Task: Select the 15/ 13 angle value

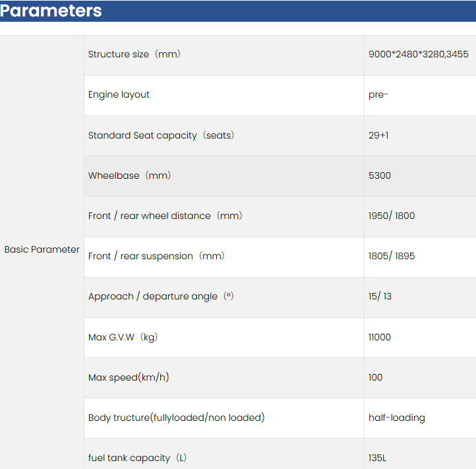Action: pos(380,296)
